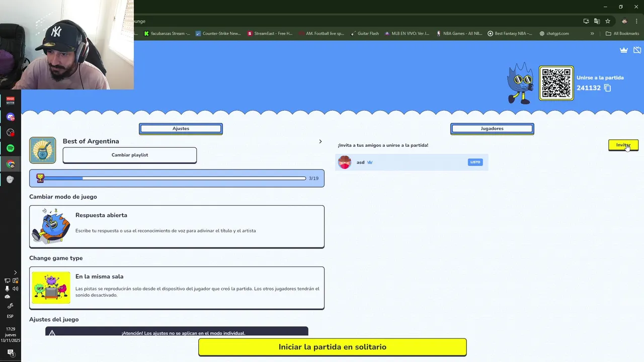Click the warning icon in the Atención banner
The width and height of the screenshot is (644, 362).
(52, 333)
